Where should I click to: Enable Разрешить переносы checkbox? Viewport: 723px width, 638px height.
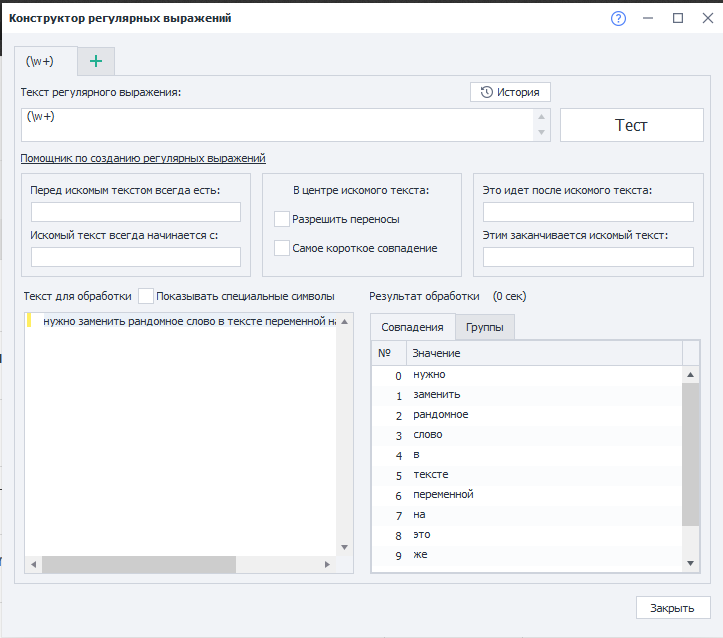[282, 218]
